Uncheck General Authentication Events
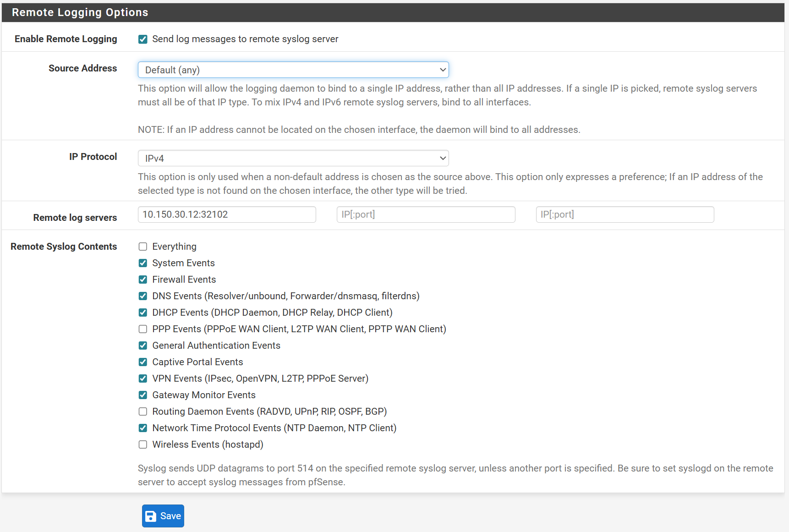 pos(142,346)
